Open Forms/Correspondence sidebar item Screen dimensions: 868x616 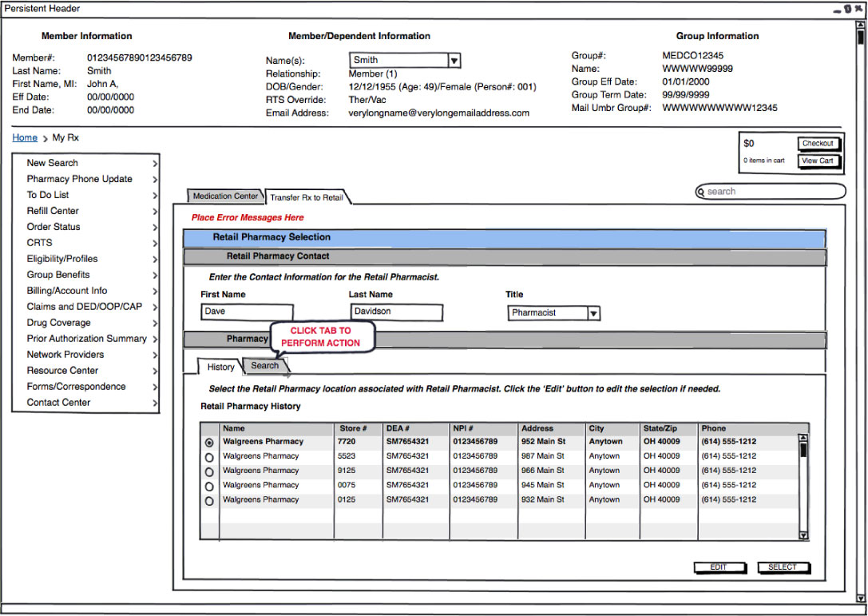pyautogui.click(x=85, y=387)
